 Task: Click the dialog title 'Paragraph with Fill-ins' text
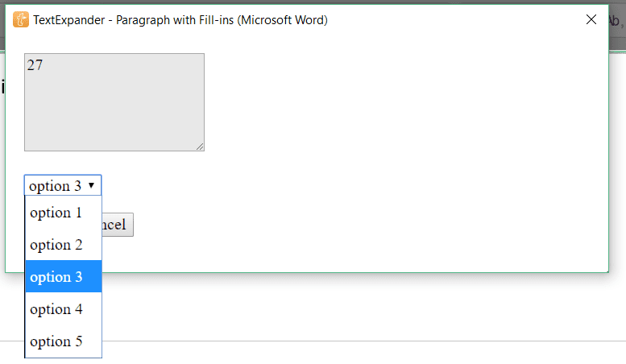(175, 20)
